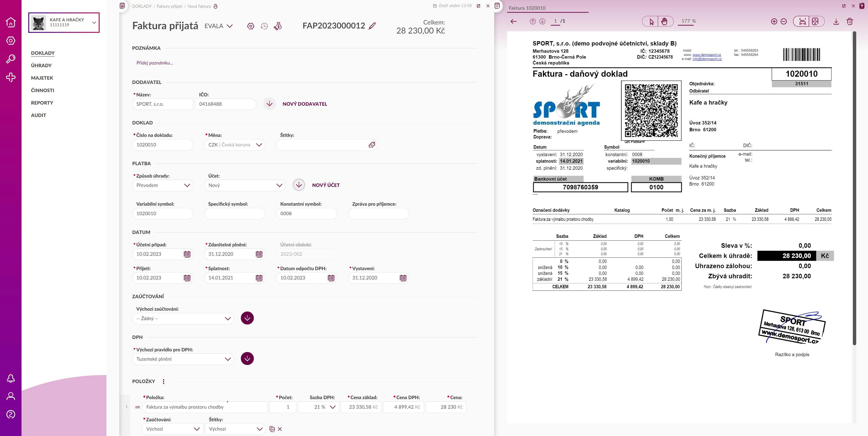Open Sazba DPH 21 % dropdown

pos(318,407)
